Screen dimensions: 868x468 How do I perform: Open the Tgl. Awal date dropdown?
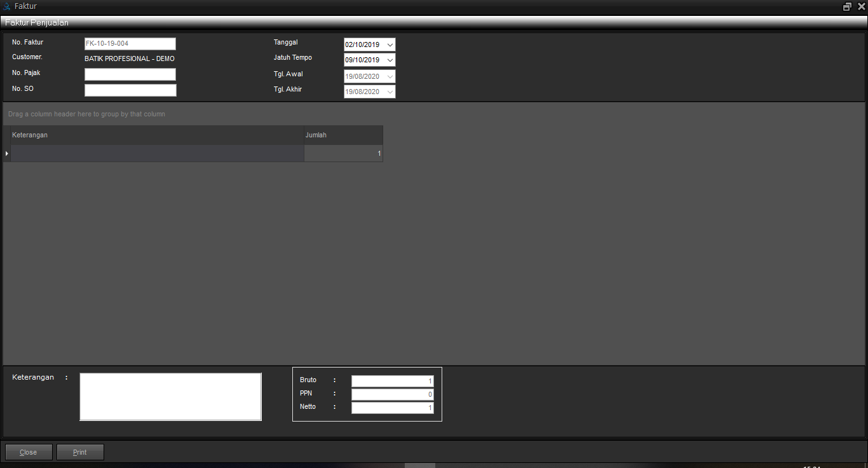point(390,76)
